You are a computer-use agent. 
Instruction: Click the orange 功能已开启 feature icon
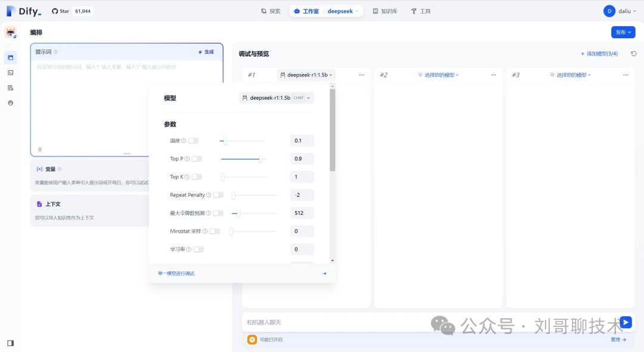252,339
